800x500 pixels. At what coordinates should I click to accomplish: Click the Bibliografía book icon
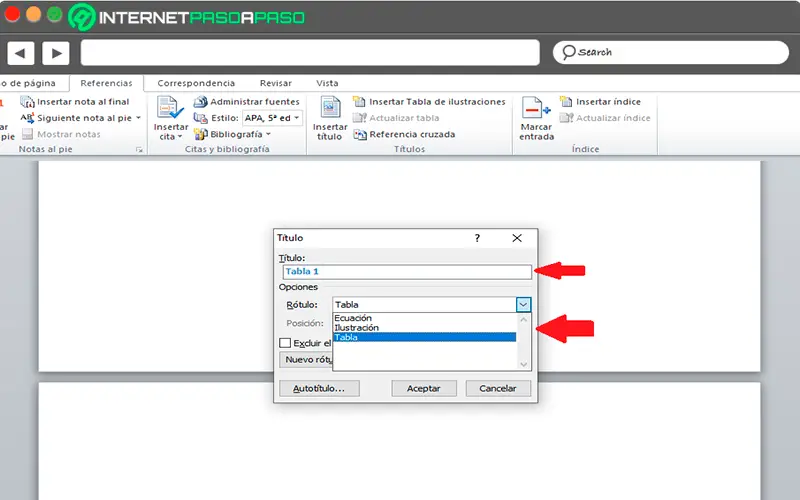tap(200, 134)
